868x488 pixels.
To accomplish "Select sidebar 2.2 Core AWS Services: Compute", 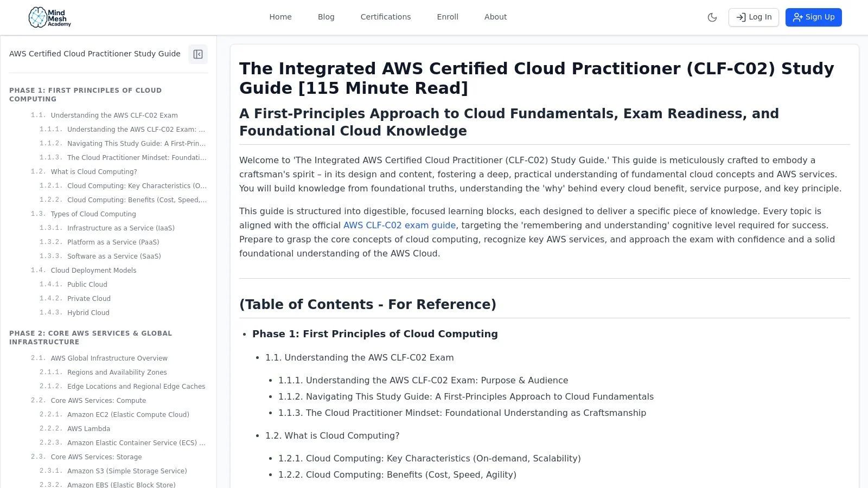I will (x=98, y=401).
